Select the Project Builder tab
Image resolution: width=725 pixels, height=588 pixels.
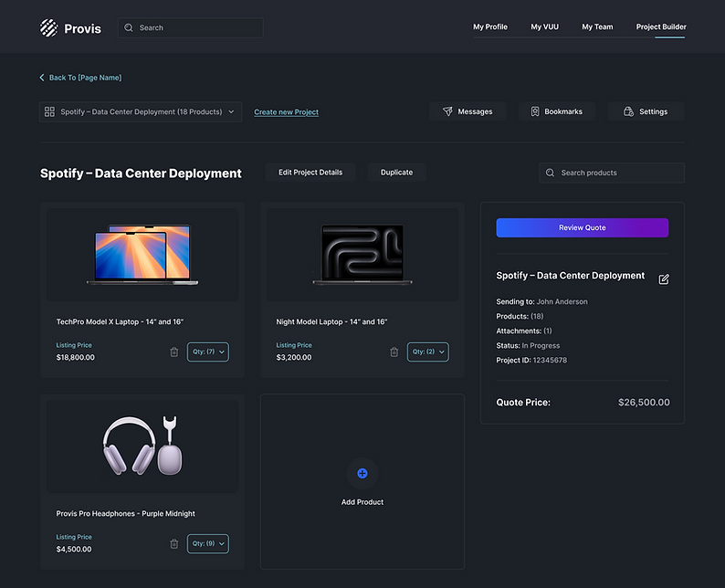tap(661, 26)
